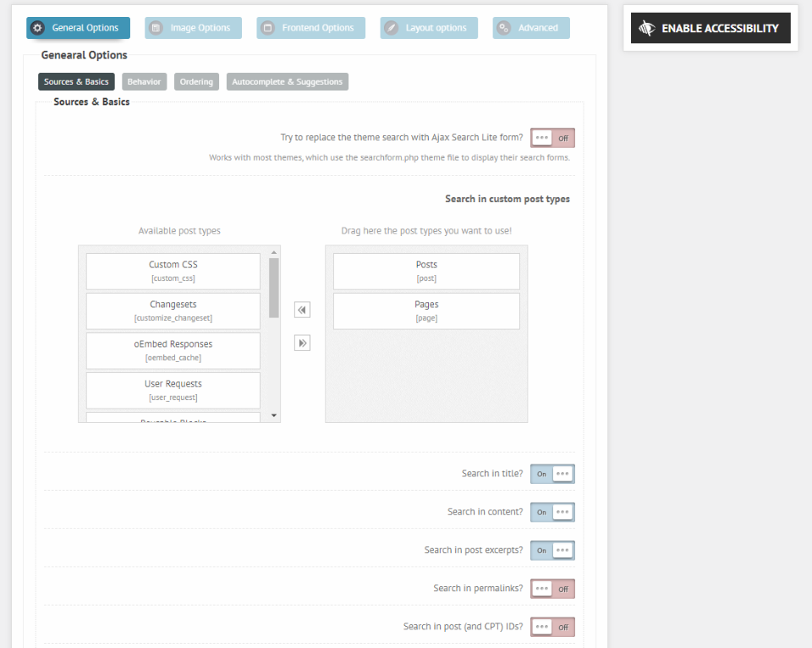Select the oEmbed Responses post type item
The image size is (812, 648).
[173, 351]
